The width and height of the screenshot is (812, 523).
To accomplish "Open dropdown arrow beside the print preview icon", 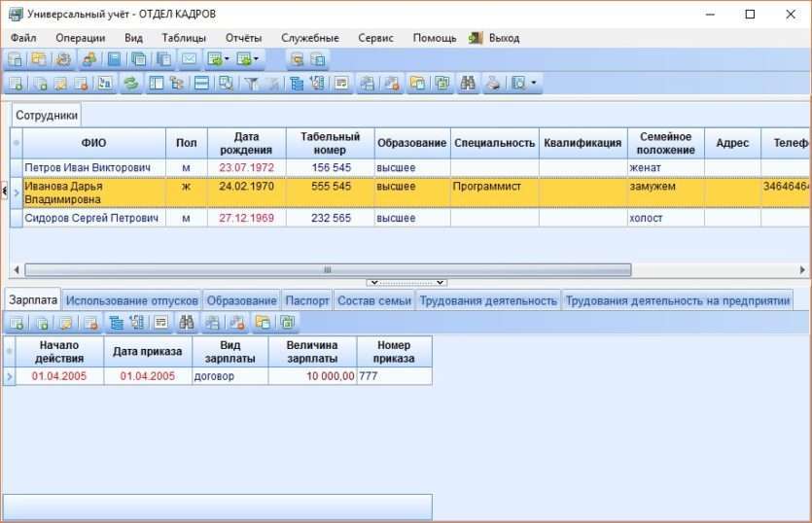I will [534, 83].
